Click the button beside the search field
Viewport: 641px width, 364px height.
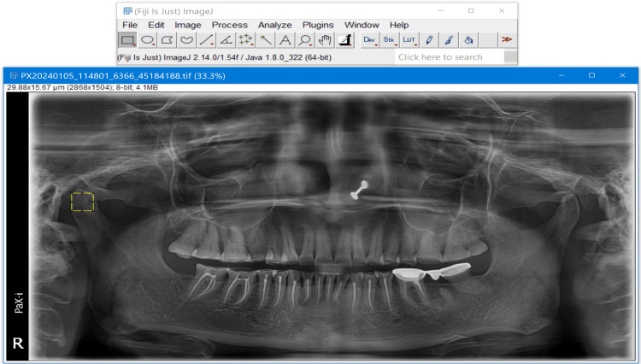point(510,57)
